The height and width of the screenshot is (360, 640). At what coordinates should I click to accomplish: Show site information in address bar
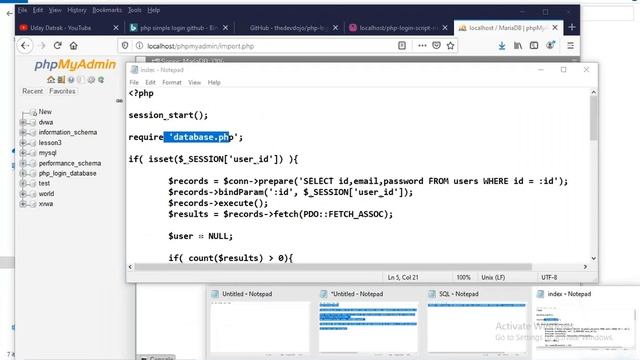point(139,46)
